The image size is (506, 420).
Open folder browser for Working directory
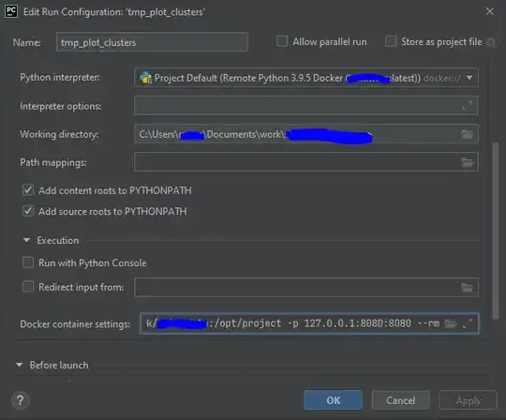(x=467, y=134)
